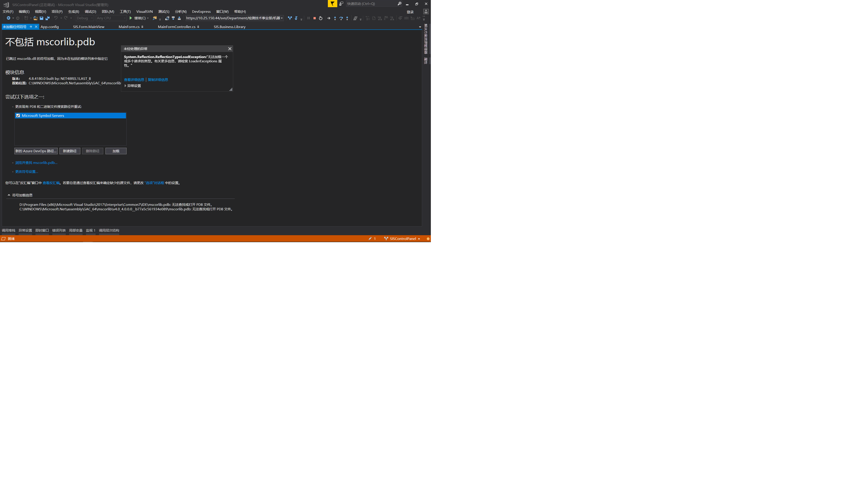
Task: Switch to the App.config tab
Action: [50, 27]
